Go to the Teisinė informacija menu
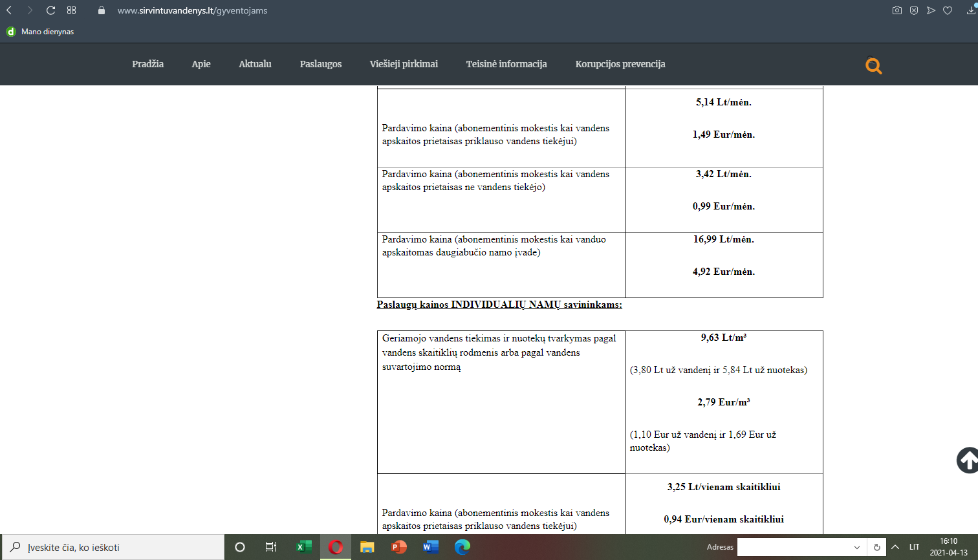 point(506,64)
